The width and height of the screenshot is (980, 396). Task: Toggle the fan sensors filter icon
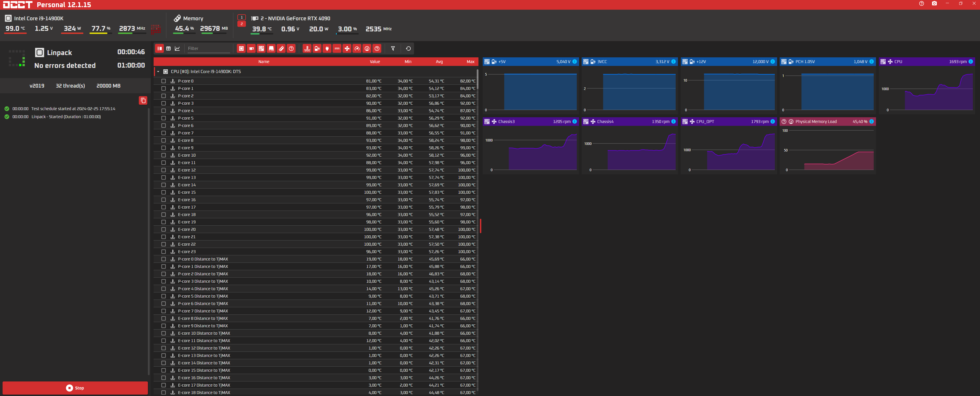tap(347, 48)
